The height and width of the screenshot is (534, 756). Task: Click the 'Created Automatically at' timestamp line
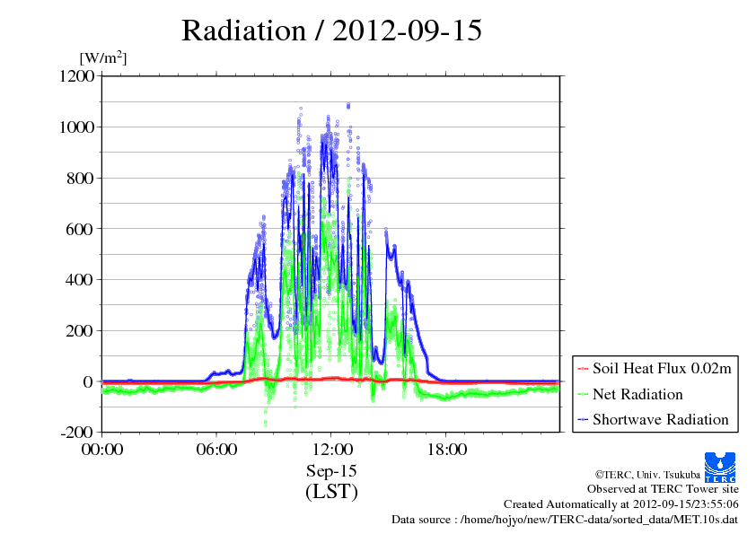coord(621,504)
